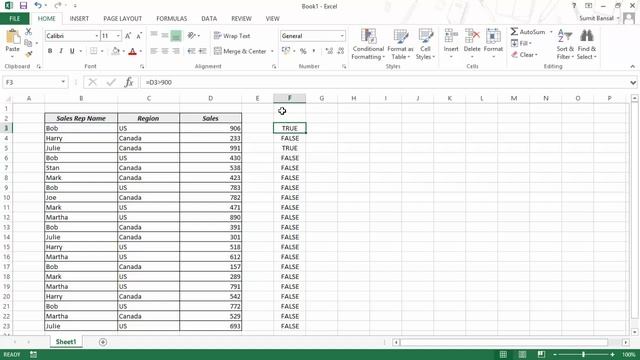Apply percent style

coord(303,51)
